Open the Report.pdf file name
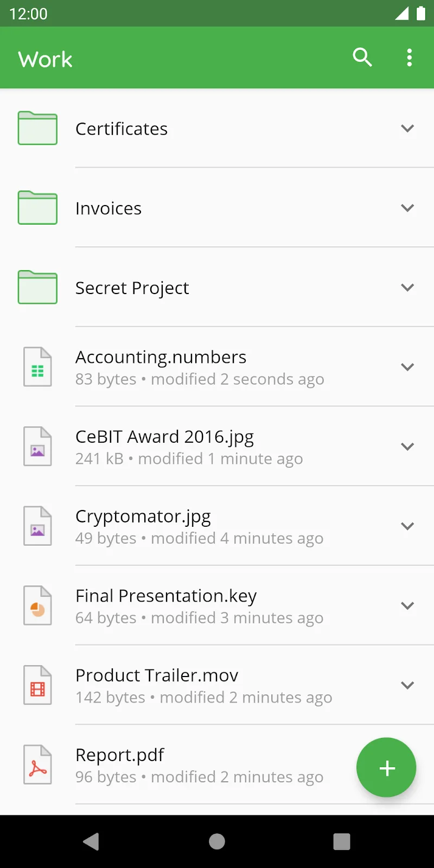 click(120, 755)
